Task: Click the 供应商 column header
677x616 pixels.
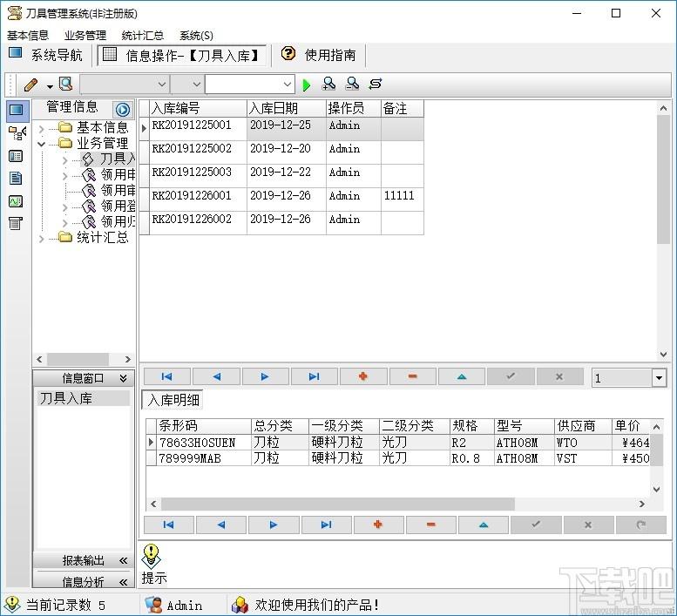Action: [x=583, y=426]
